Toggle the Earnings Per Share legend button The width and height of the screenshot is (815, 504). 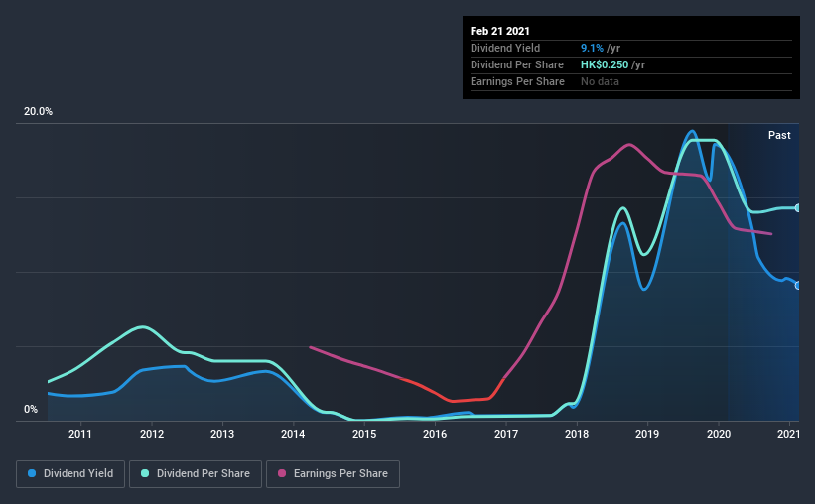pyautogui.click(x=333, y=474)
